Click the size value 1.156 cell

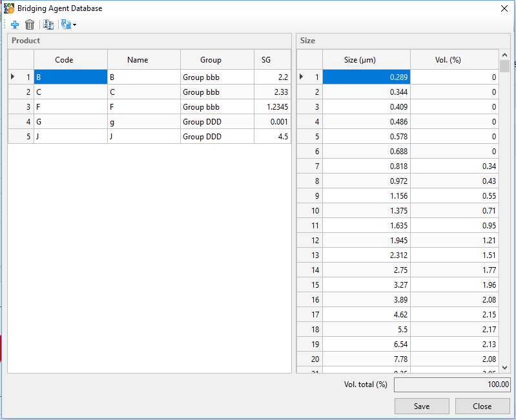click(x=366, y=196)
